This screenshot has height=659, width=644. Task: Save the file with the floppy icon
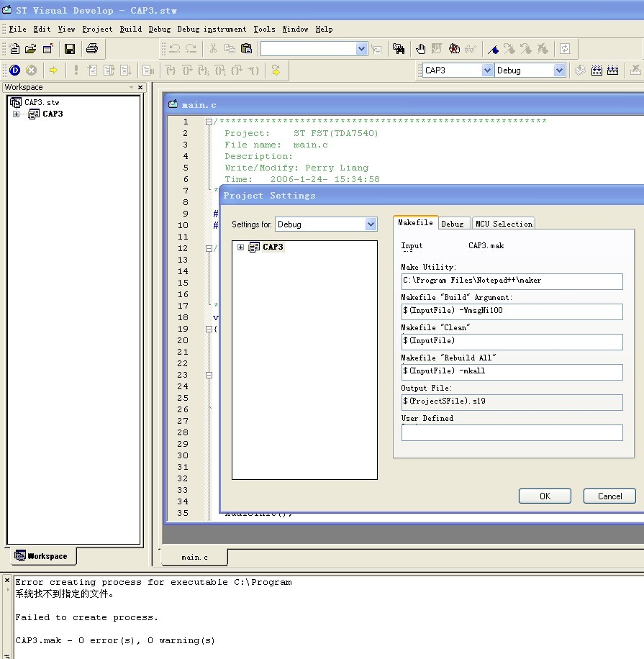coord(70,49)
